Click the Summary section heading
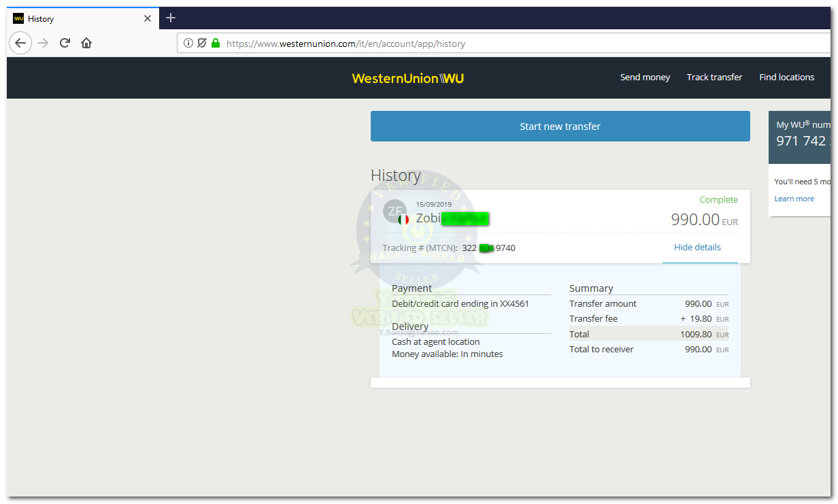This screenshot has height=504, width=838. (x=591, y=288)
